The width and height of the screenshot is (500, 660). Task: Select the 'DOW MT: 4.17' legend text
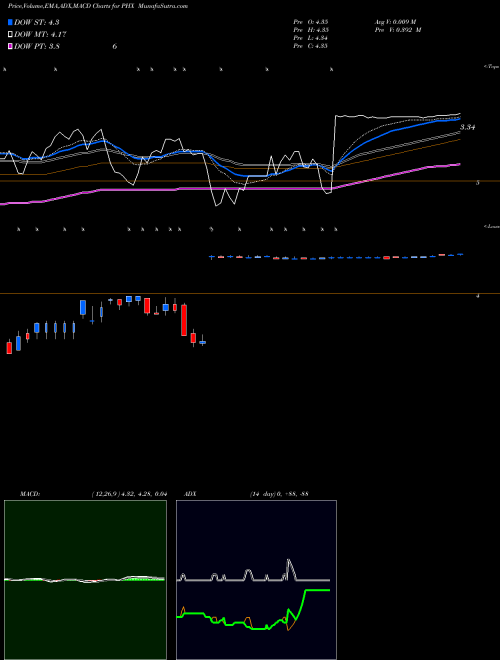click(x=40, y=34)
